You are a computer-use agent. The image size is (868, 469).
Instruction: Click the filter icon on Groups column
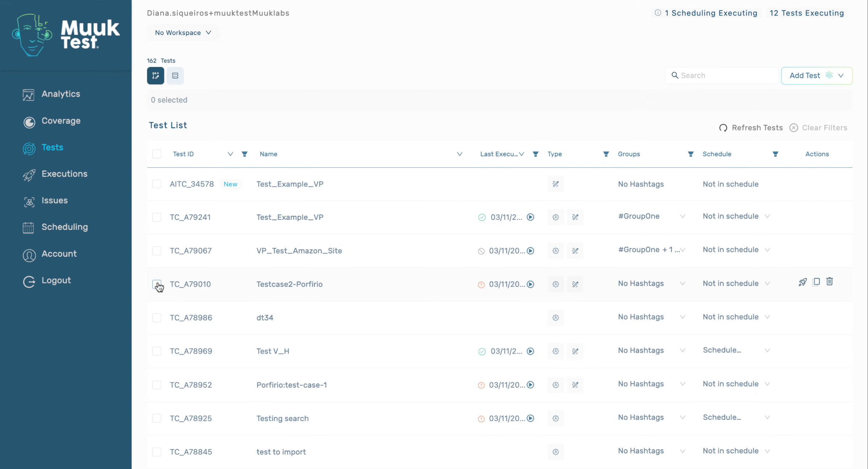[691, 154]
